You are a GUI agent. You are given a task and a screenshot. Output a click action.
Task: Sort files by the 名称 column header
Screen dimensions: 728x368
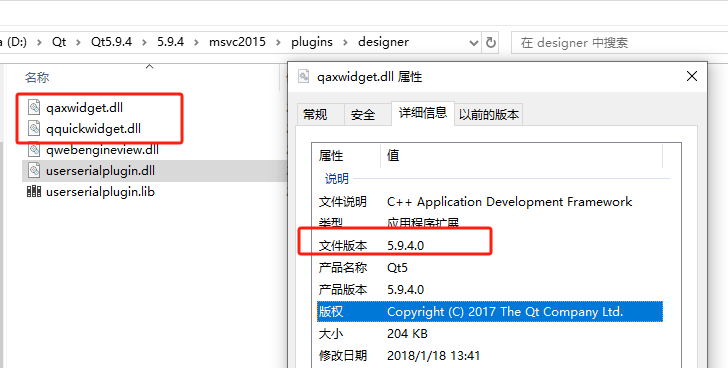(x=37, y=77)
